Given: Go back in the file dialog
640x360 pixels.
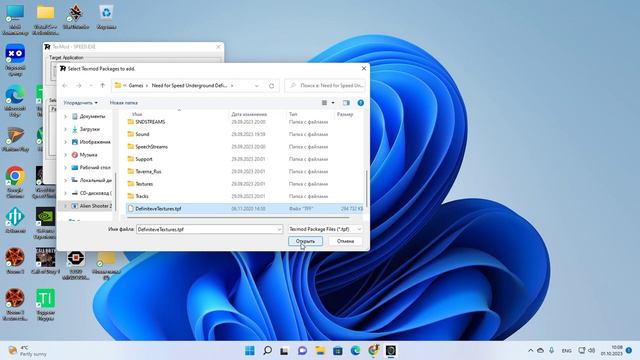Looking at the screenshot, I should point(65,86).
